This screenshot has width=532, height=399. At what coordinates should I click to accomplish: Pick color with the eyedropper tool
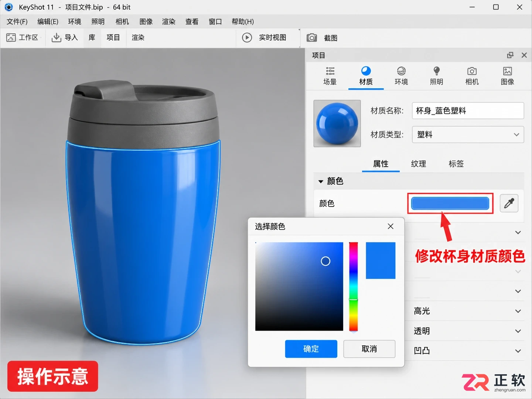pos(509,203)
